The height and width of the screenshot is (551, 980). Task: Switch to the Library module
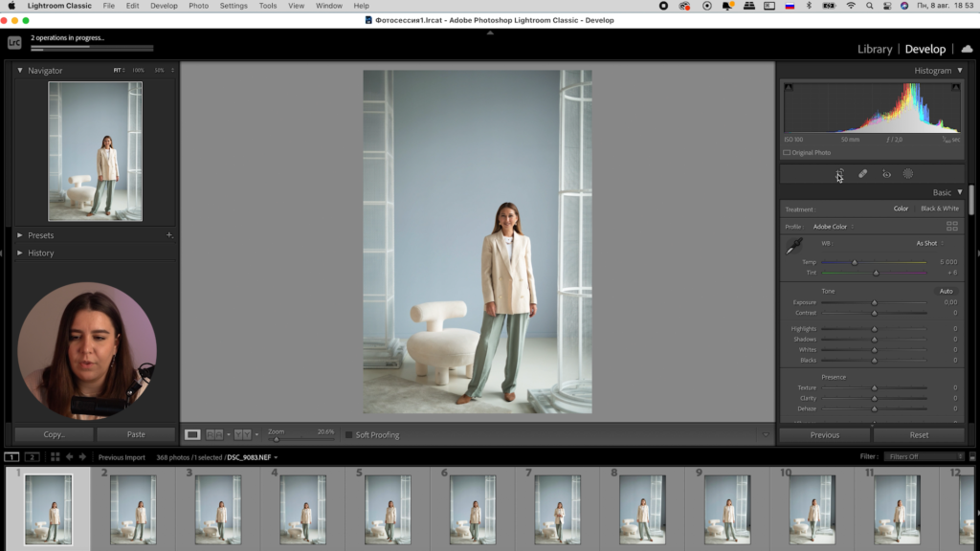[874, 49]
